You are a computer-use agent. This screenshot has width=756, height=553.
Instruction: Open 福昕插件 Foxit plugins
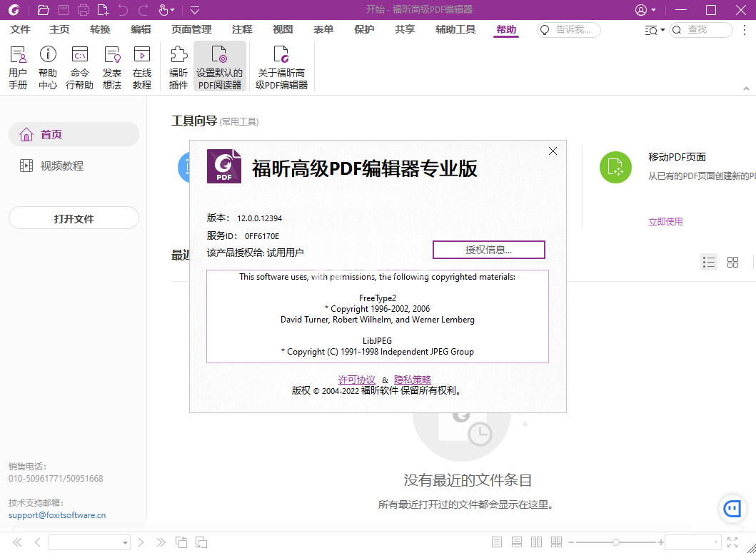178,67
